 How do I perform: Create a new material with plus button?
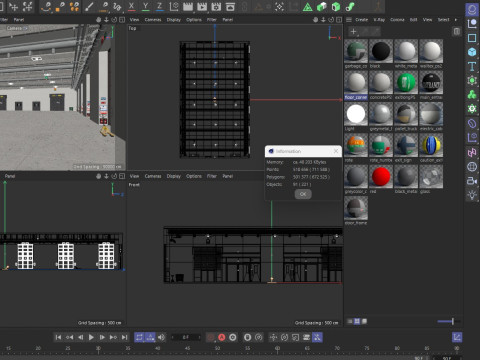tap(354, 32)
